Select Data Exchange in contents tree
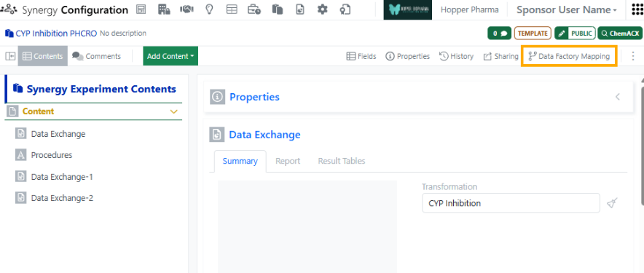 (x=58, y=134)
